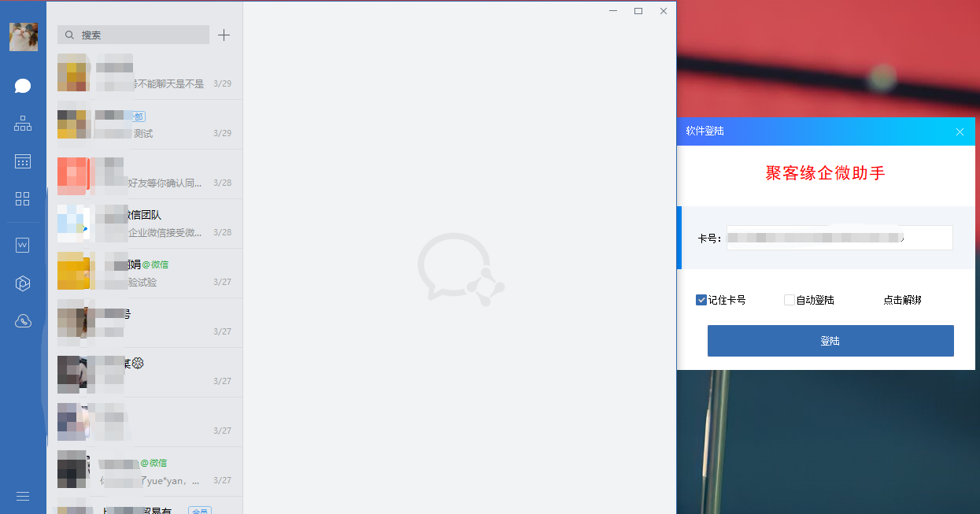This screenshot has height=514, width=980.
Task: Open the 信团队 chat about 企业微信接受微
Action: (x=145, y=224)
